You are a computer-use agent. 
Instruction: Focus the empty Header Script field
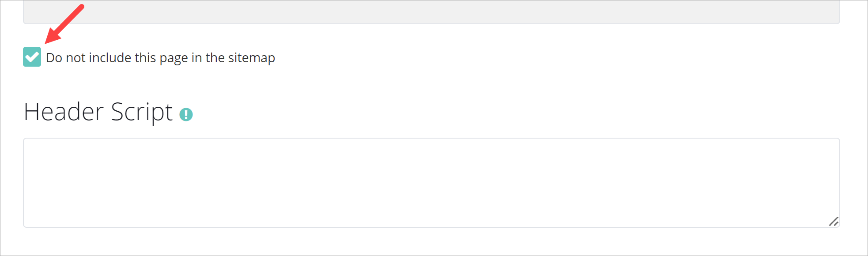tap(431, 183)
